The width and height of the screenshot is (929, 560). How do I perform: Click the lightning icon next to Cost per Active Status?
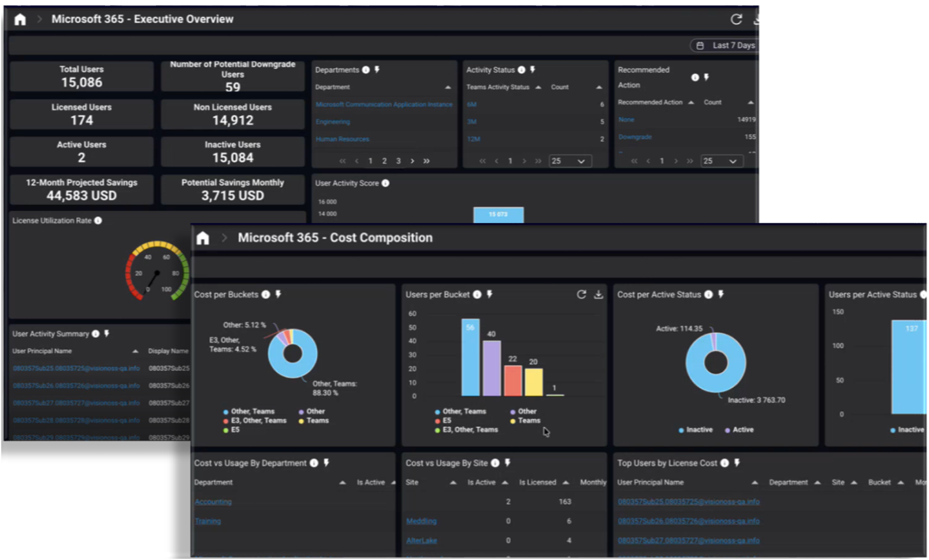point(721,294)
